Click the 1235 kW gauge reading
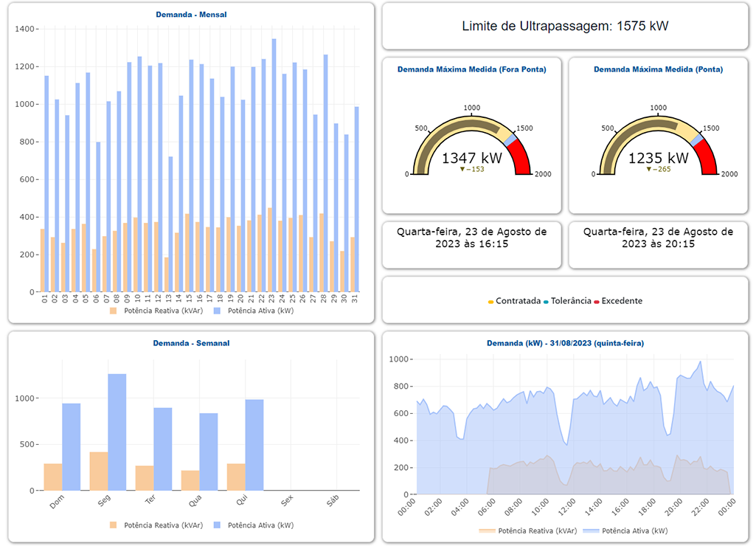The image size is (756, 546). point(659,157)
